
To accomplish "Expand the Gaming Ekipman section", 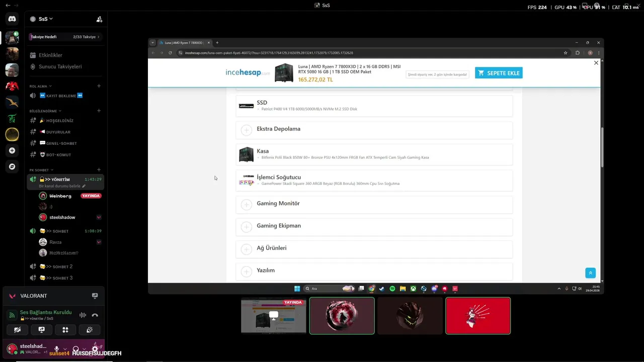I will 374,227.
